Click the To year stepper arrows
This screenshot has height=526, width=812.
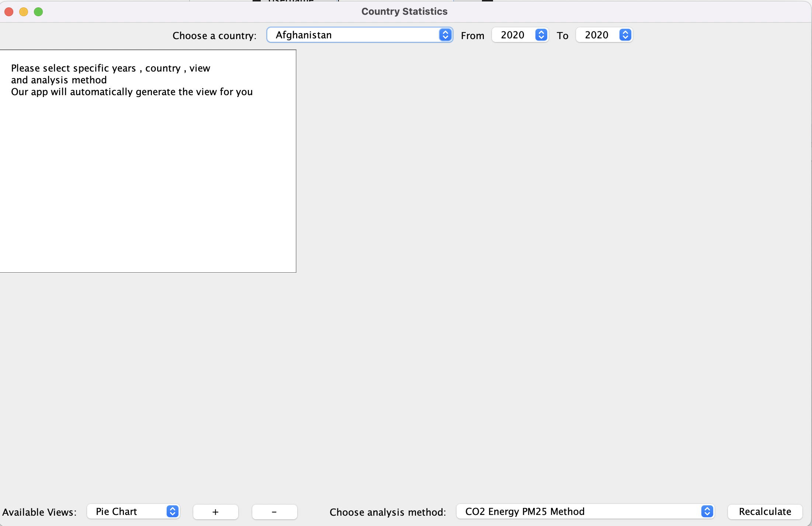(x=625, y=35)
